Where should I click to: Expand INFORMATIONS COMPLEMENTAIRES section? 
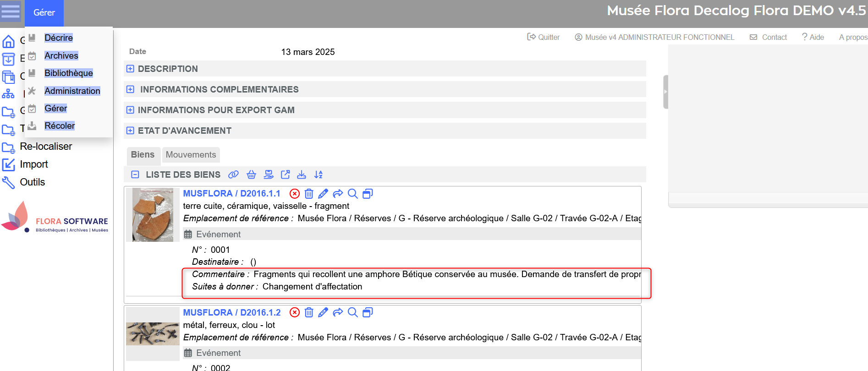point(130,89)
